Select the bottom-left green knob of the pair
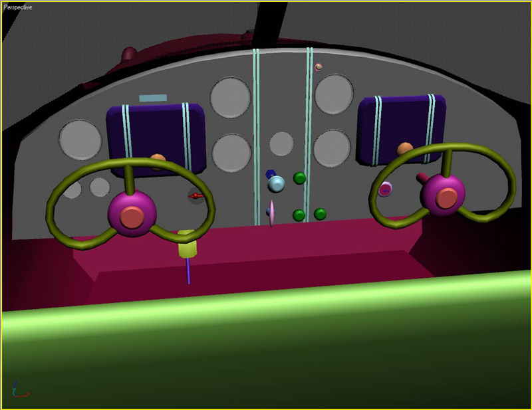The image size is (532, 410). (x=299, y=215)
